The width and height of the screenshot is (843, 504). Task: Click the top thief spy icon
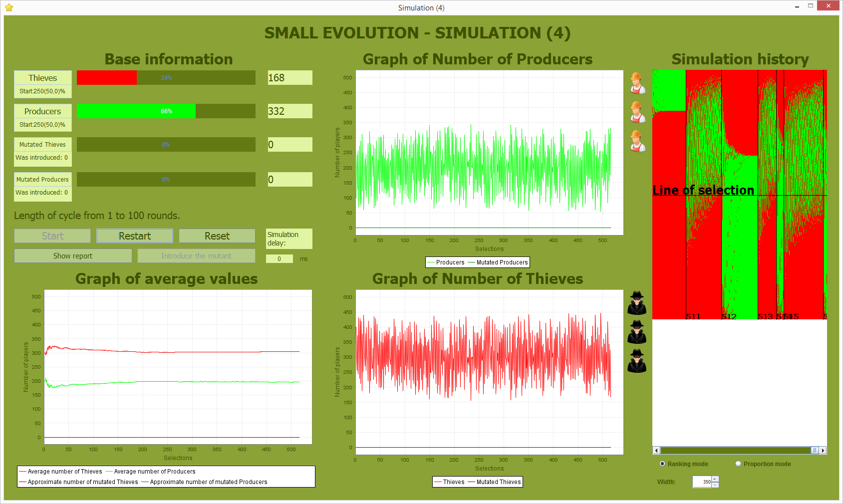pos(637,303)
